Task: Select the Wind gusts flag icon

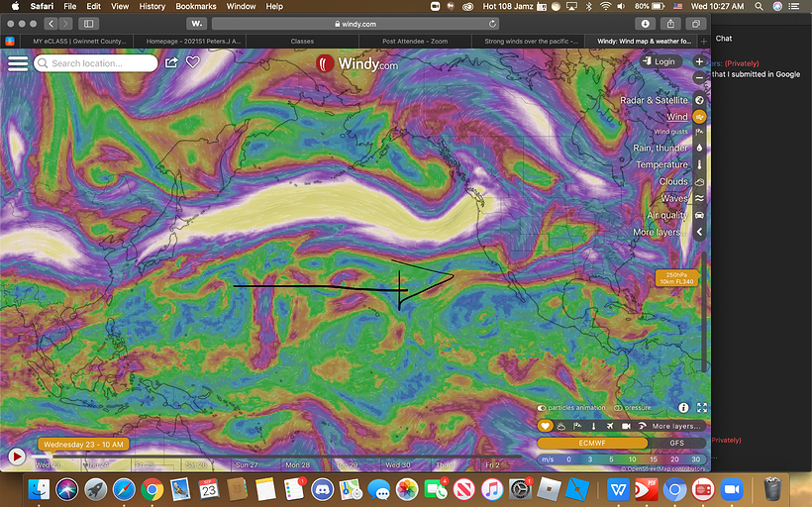Action: pos(699,132)
